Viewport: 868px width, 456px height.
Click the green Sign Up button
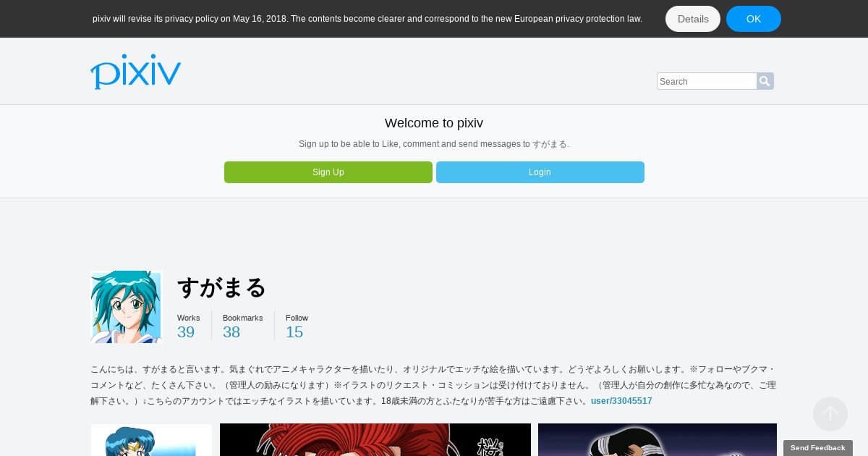[328, 172]
